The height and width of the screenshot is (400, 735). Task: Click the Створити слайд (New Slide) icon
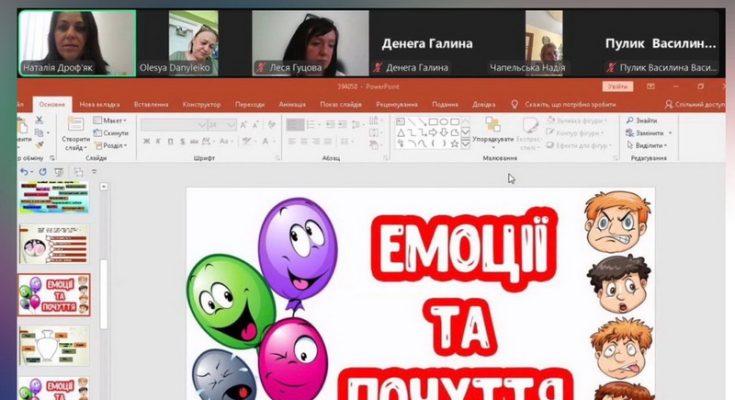coord(75,125)
